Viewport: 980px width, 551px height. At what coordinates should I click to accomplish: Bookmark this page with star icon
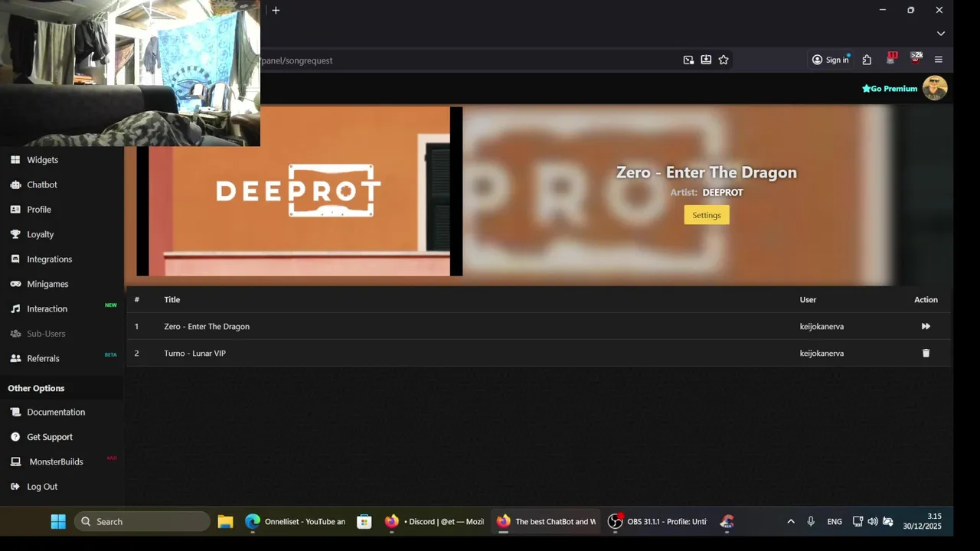(724, 60)
